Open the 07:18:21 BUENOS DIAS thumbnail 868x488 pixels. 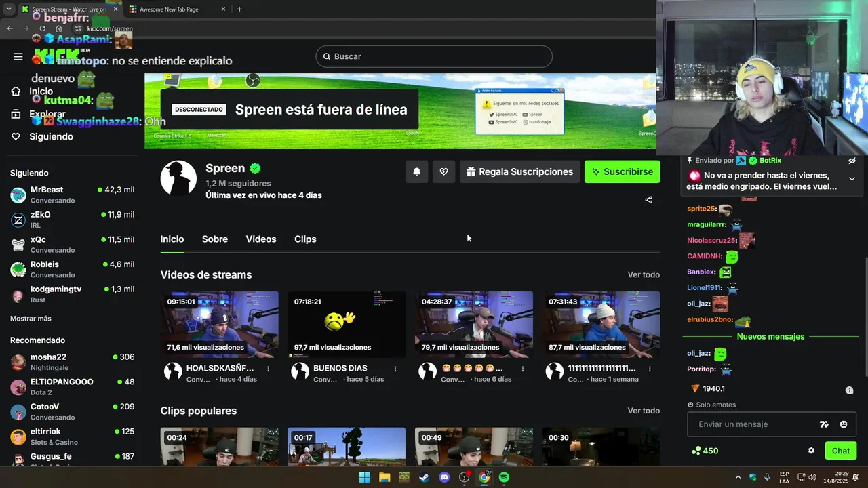tap(347, 325)
